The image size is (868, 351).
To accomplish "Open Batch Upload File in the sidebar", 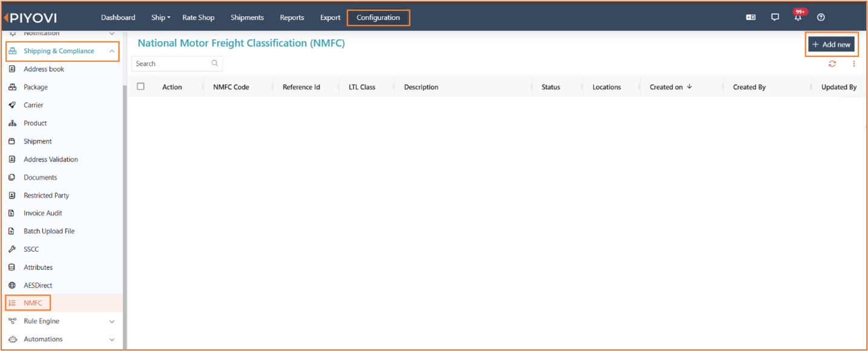I will pos(49,231).
